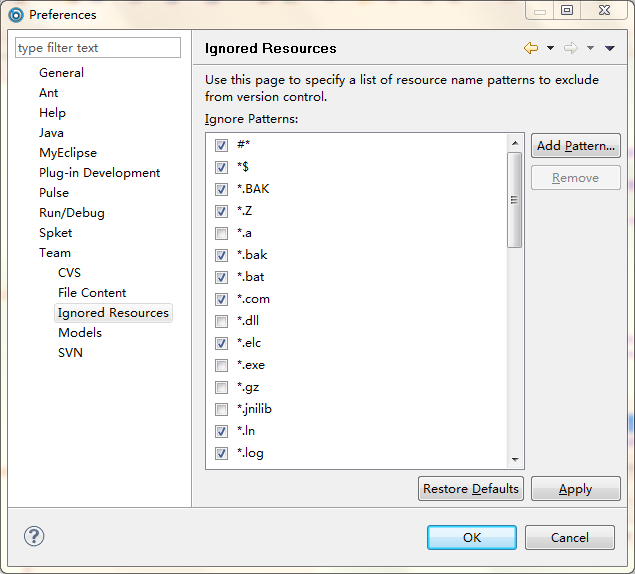
Task: Cancel the Preferences dialog
Action: coord(570,538)
